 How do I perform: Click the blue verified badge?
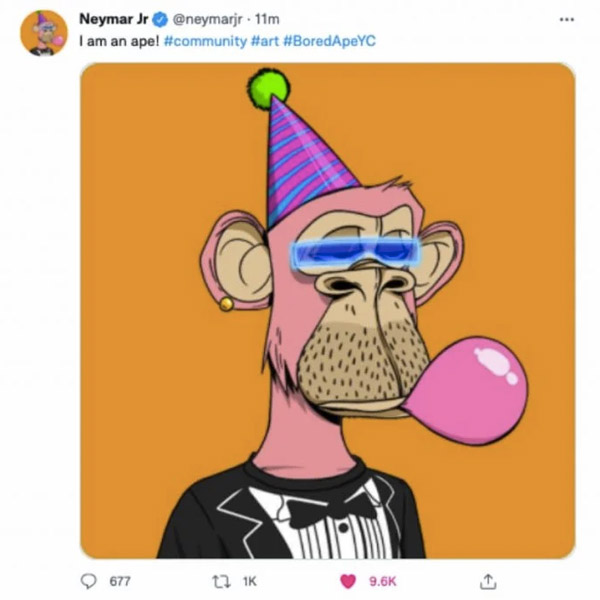pos(160,19)
